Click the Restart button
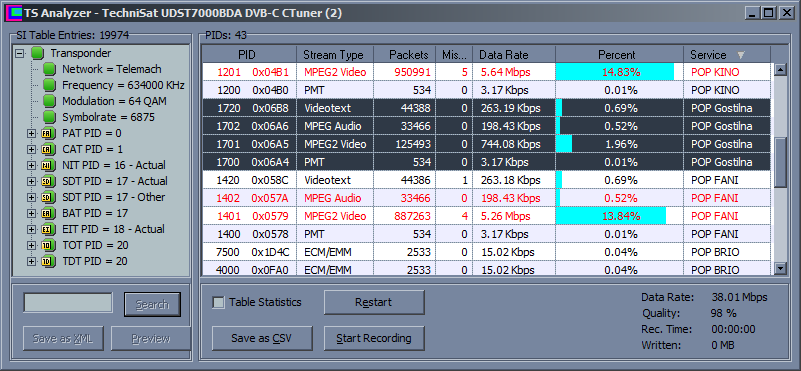801x371 pixels. point(374,303)
